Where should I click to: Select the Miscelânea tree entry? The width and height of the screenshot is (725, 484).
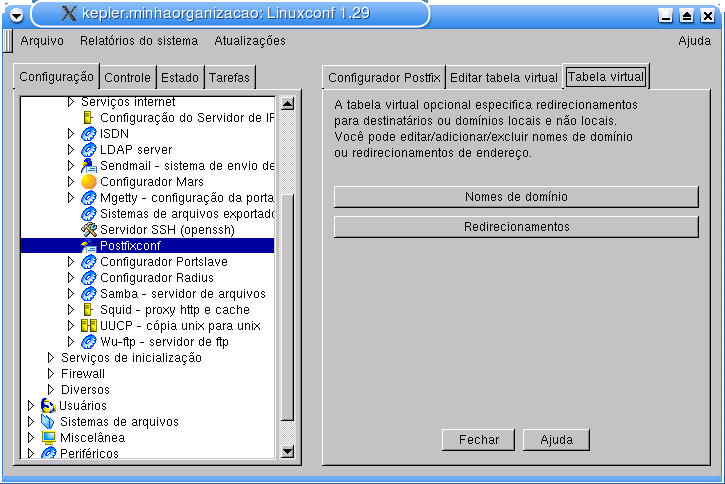pyautogui.click(x=92, y=438)
